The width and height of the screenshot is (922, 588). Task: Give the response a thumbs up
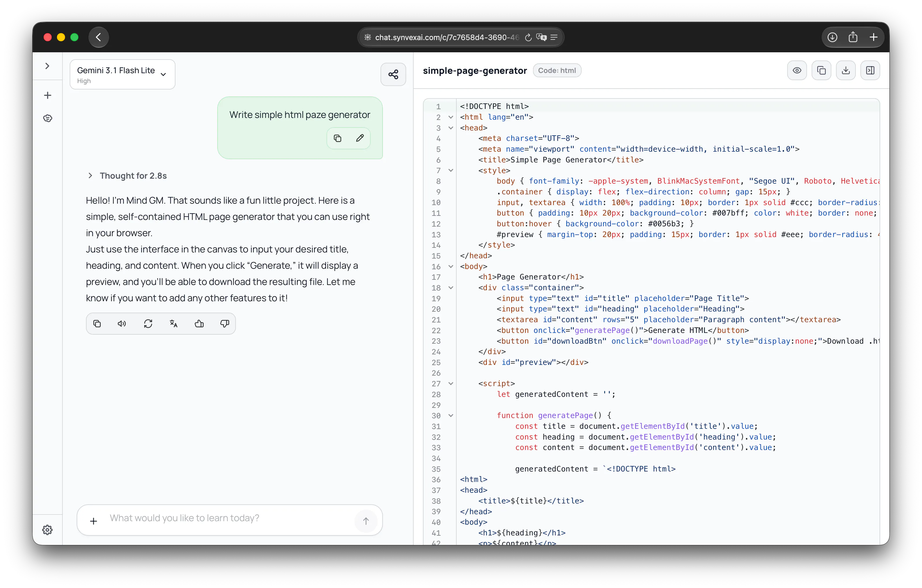point(199,324)
